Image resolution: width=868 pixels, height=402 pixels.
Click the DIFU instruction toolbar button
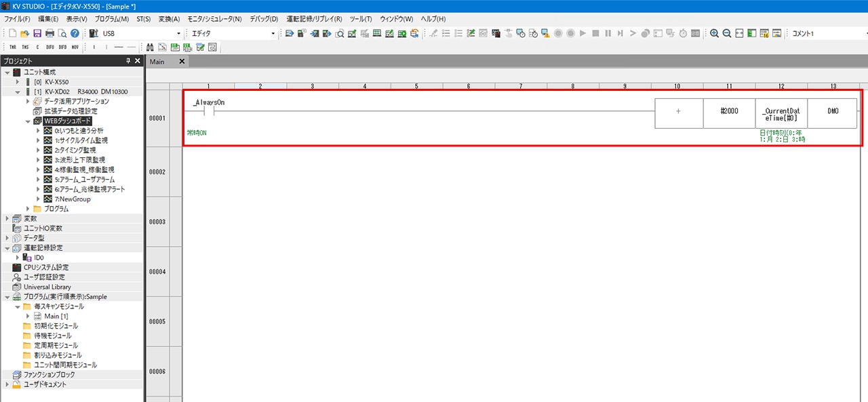[50, 47]
